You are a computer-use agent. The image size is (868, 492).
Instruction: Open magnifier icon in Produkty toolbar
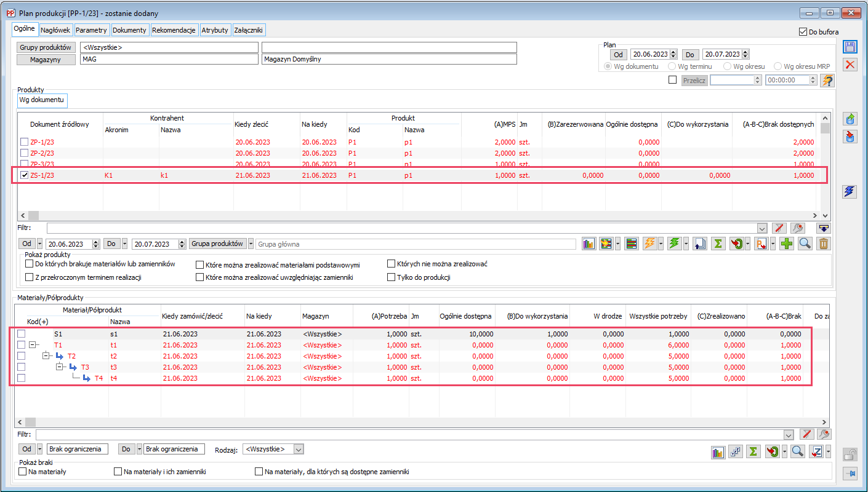tap(805, 244)
